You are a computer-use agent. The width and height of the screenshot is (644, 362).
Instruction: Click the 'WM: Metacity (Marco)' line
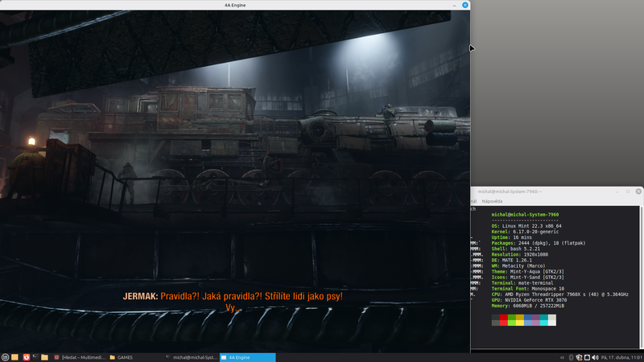[x=518, y=266]
